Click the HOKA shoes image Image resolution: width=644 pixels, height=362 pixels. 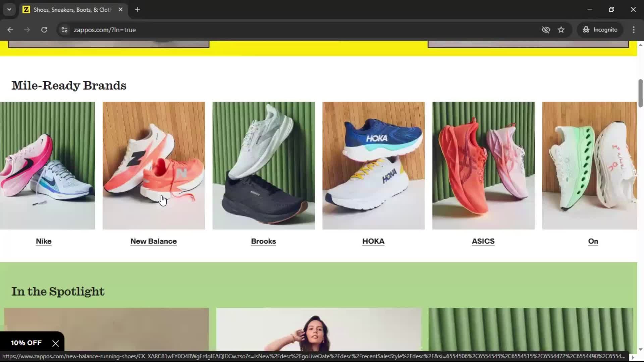coord(373,166)
